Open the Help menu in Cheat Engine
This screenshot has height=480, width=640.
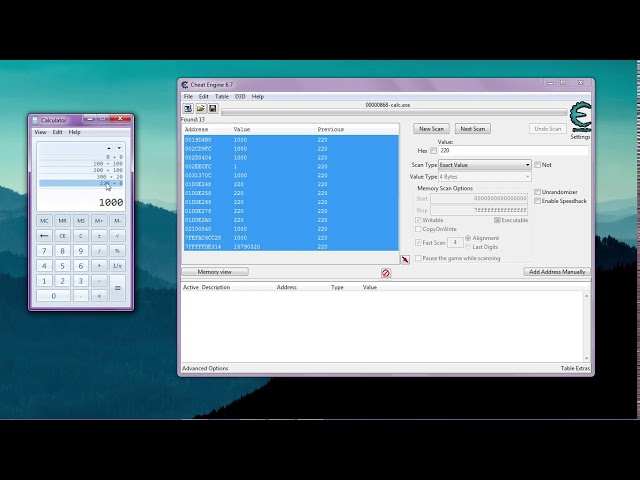[x=258, y=96]
